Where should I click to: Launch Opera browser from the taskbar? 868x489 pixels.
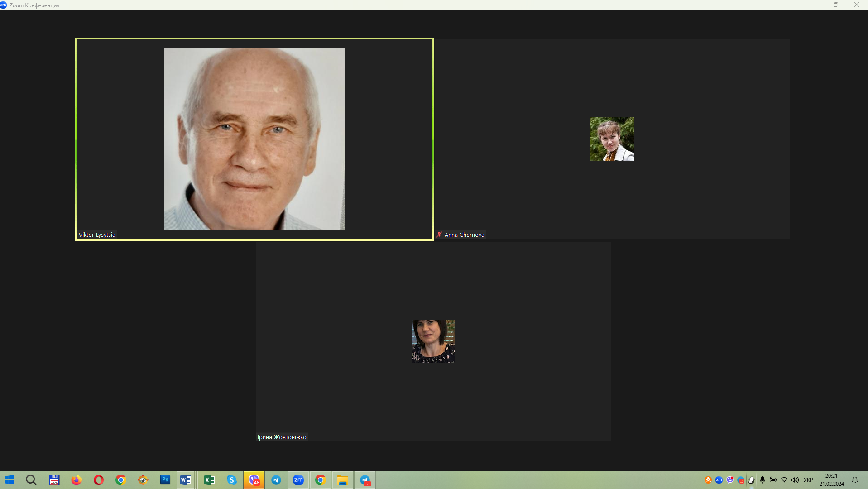(x=98, y=480)
